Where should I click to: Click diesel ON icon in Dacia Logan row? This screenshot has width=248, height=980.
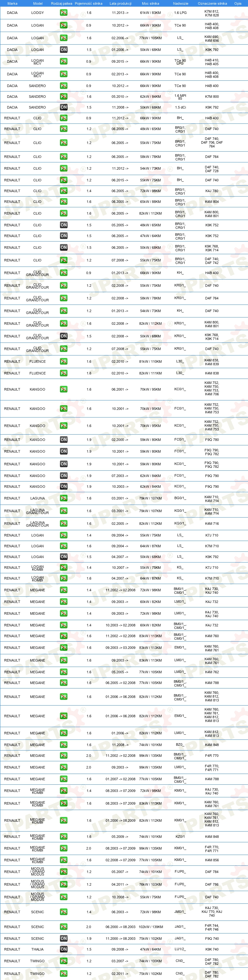(x=64, y=49)
